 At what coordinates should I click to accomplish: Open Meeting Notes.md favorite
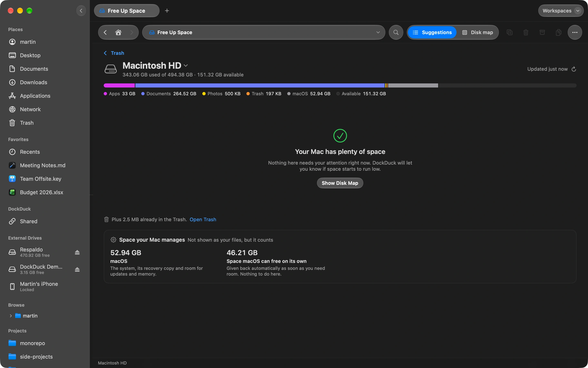(45, 165)
